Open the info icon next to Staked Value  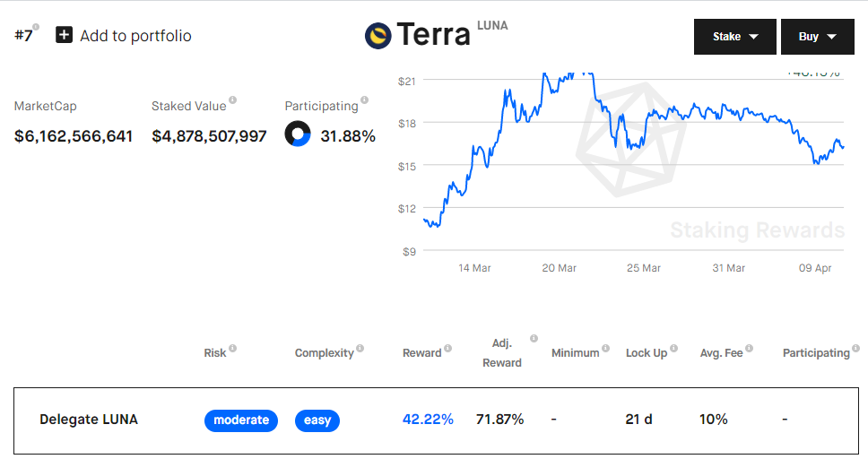tap(233, 100)
